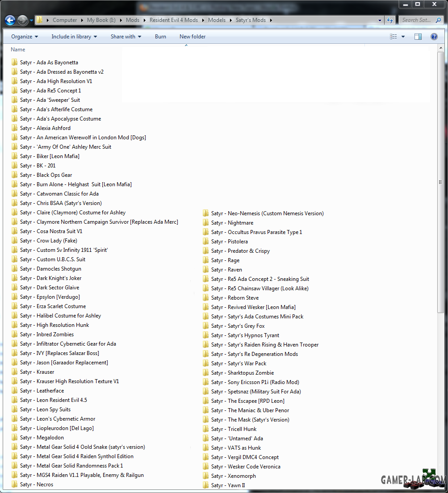Create a New folder
This screenshot has width=448, height=493.
coord(193,37)
